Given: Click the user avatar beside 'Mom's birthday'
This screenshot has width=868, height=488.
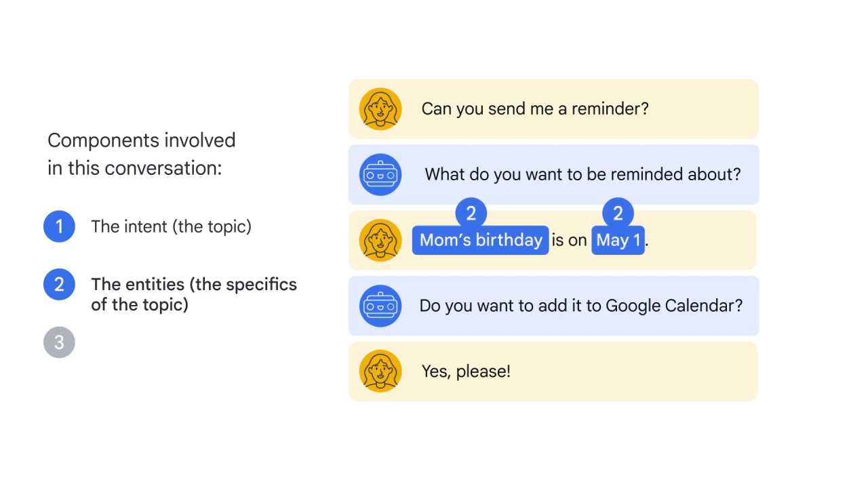Looking at the screenshot, I should click(x=380, y=240).
